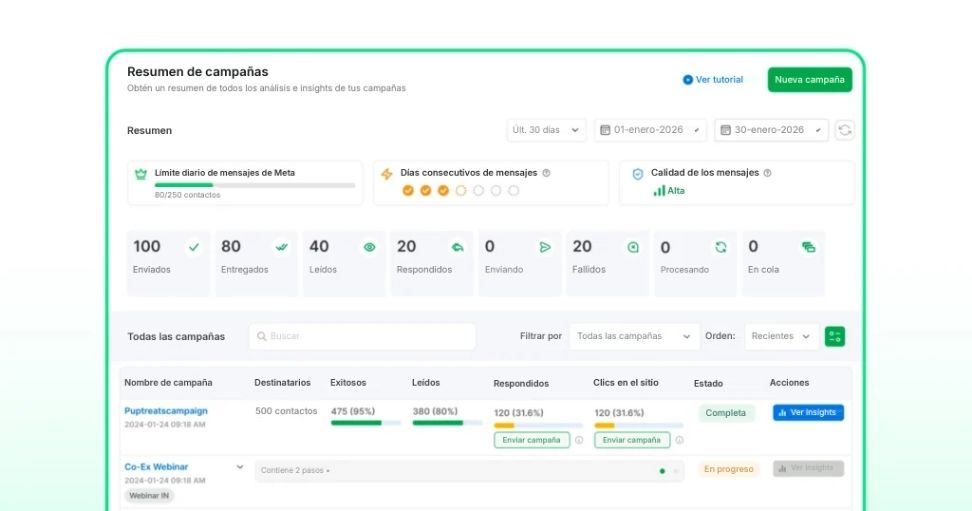The image size is (972, 511).
Task: Click the signal bars icon next to Alta
Action: [x=659, y=191]
